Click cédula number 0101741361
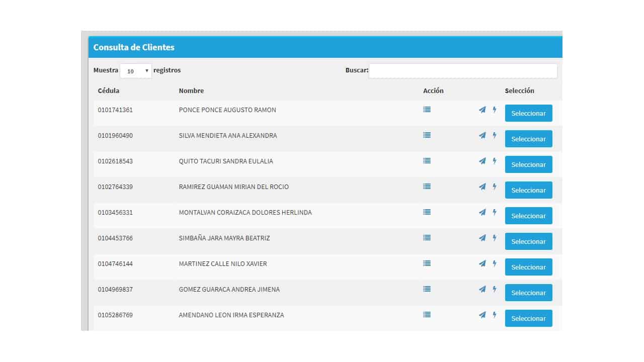644x362 pixels. pyautogui.click(x=115, y=110)
